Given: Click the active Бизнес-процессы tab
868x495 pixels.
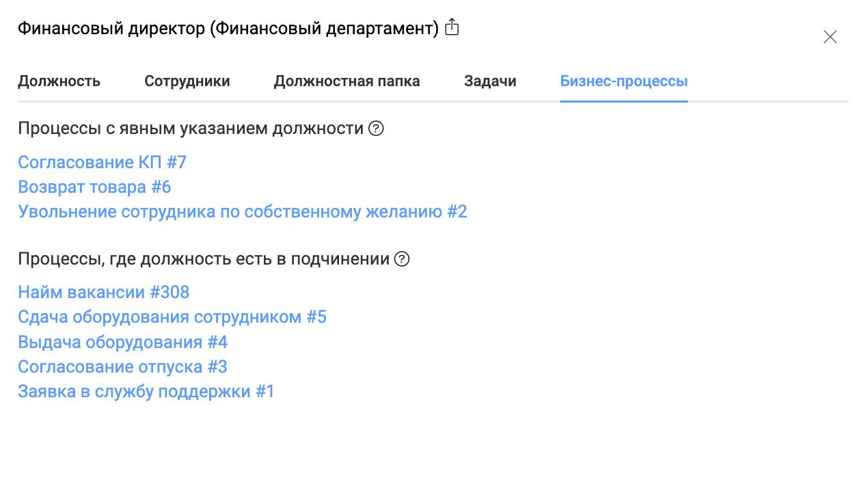Looking at the screenshot, I should point(623,81).
